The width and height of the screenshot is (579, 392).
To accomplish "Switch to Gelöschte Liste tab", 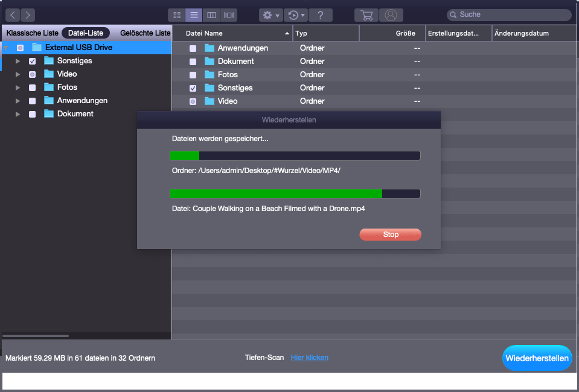I will pyautogui.click(x=146, y=33).
